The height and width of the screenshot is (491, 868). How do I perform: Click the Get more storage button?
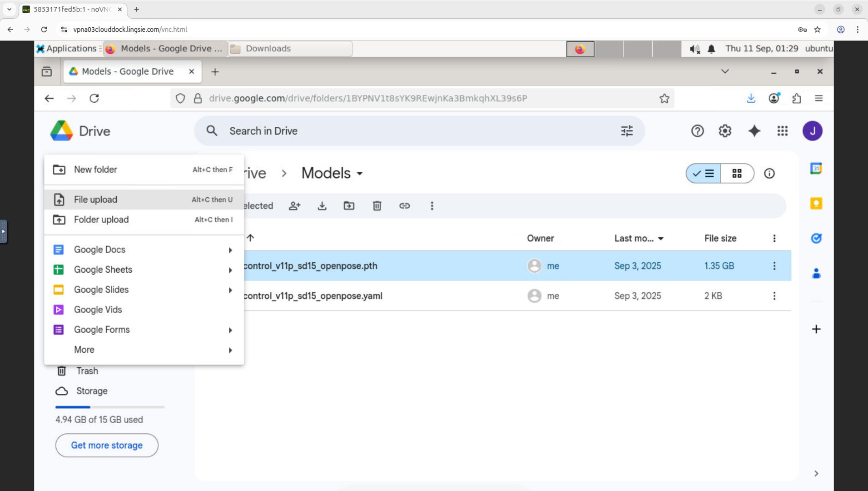[x=106, y=445]
